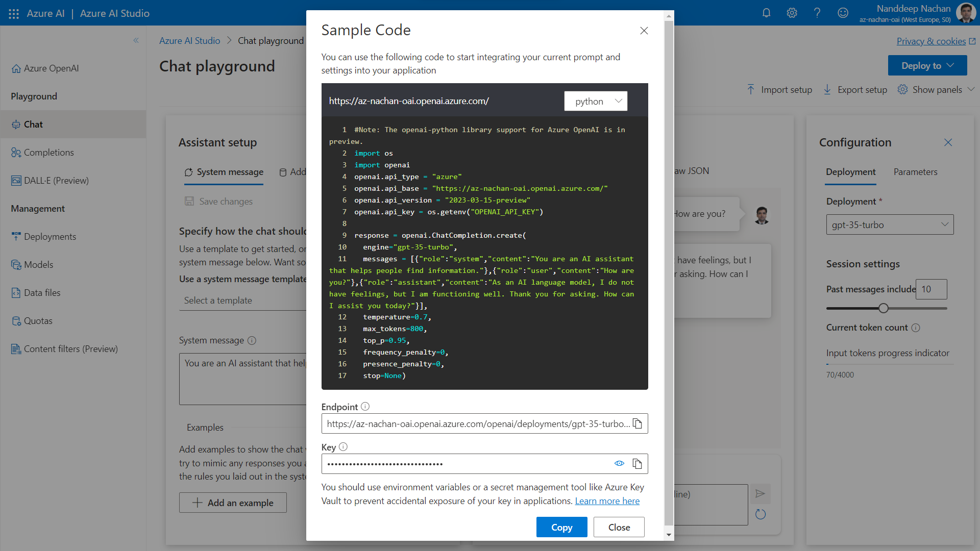The image size is (980, 551).
Task: Click the past messages number field
Action: click(x=931, y=289)
